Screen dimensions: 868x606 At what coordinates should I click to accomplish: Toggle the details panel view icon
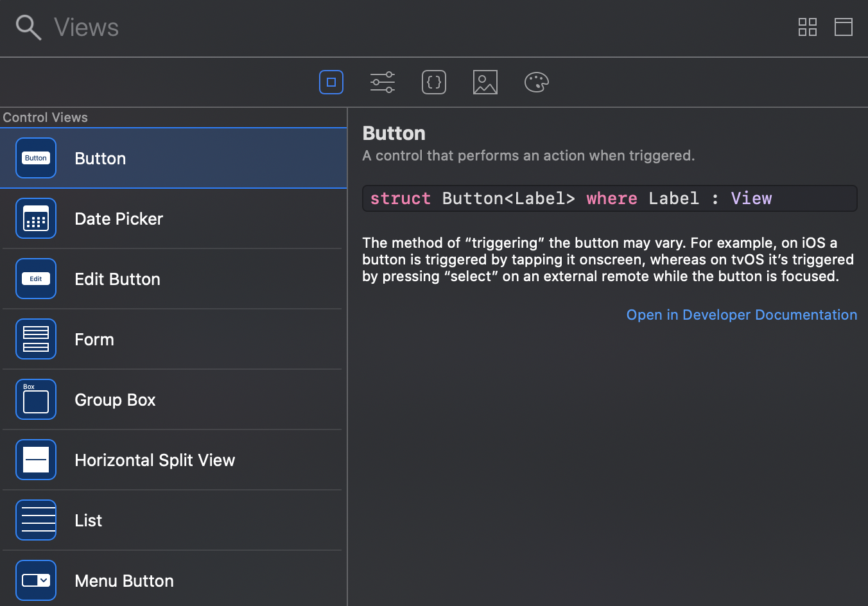[843, 27]
